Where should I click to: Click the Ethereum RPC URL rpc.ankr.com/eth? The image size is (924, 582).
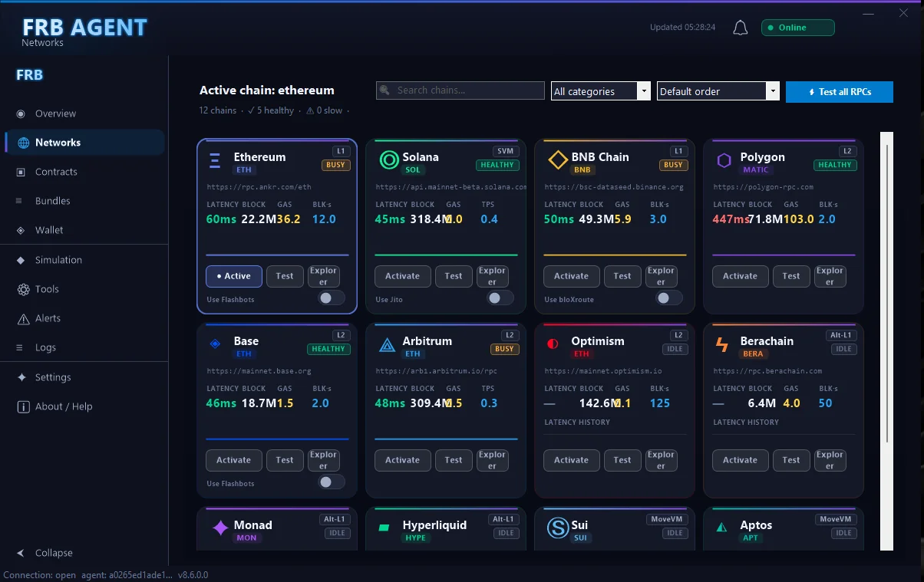259,187
